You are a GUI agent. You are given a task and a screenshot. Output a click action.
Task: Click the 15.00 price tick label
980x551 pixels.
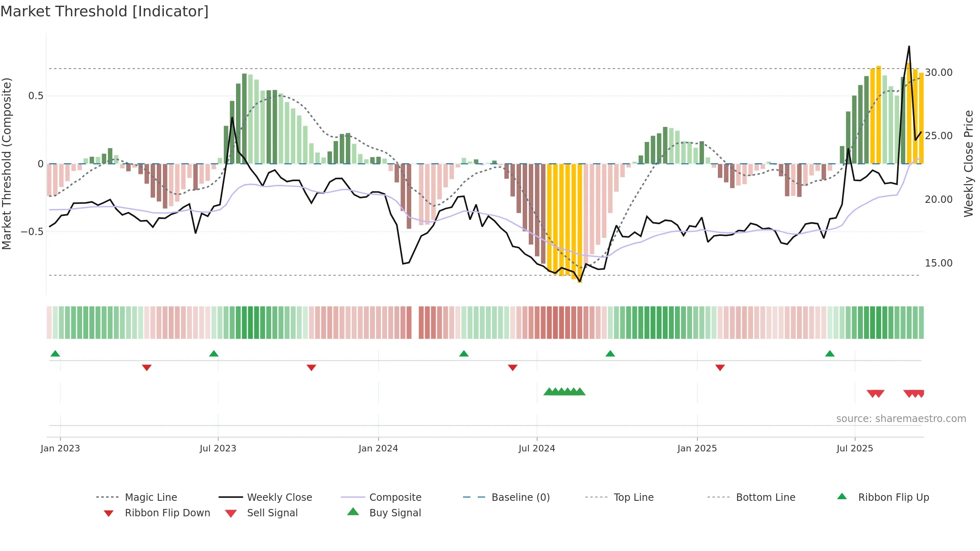click(x=939, y=263)
